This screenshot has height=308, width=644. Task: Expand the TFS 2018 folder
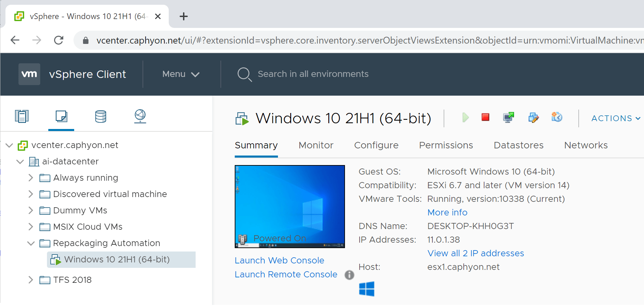tap(31, 280)
